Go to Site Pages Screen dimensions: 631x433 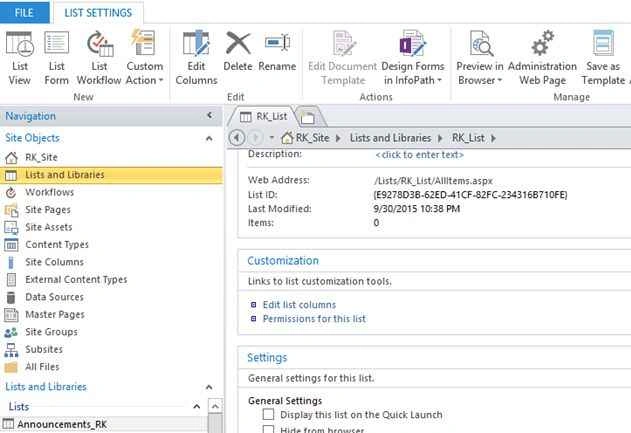[47, 210]
